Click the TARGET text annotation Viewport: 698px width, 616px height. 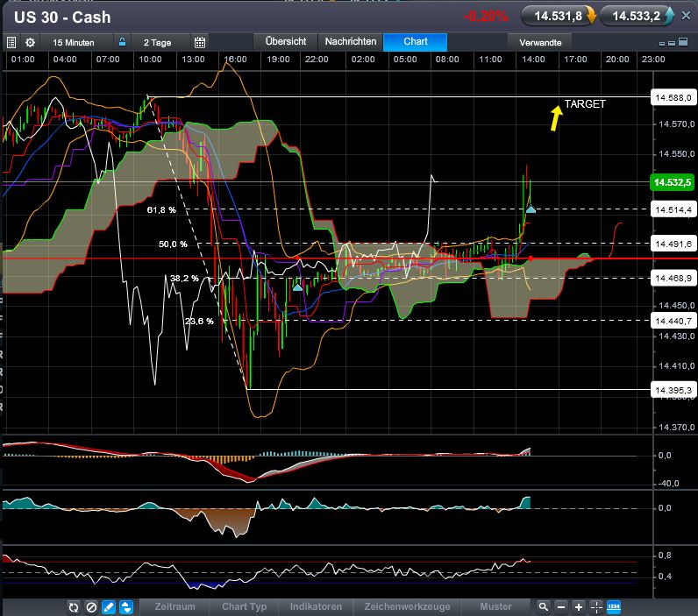click(585, 104)
